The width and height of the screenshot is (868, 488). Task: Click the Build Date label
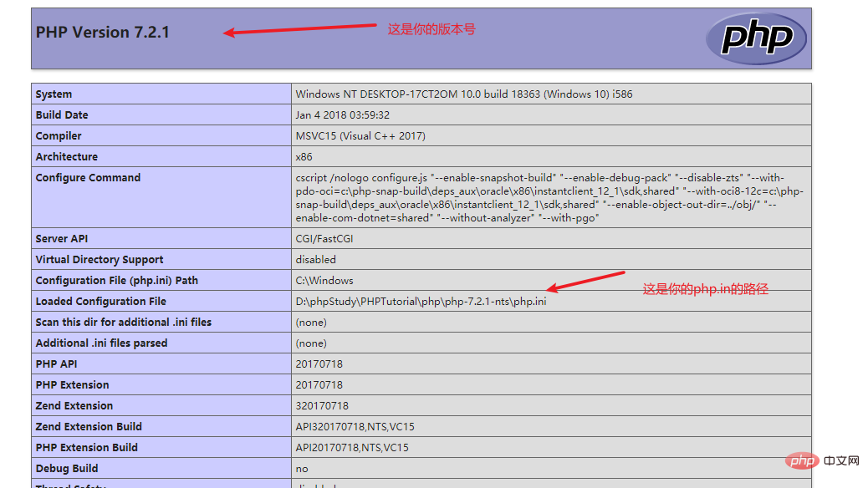point(62,115)
